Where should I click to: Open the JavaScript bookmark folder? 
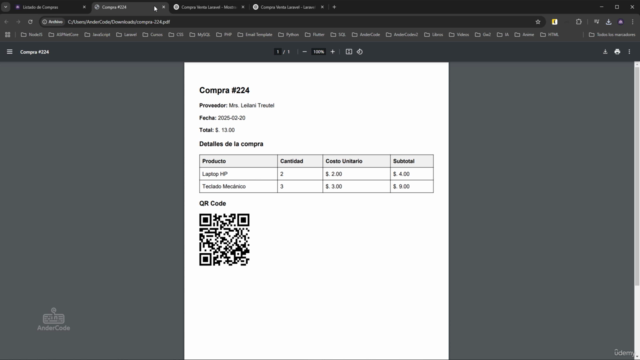coord(98,35)
